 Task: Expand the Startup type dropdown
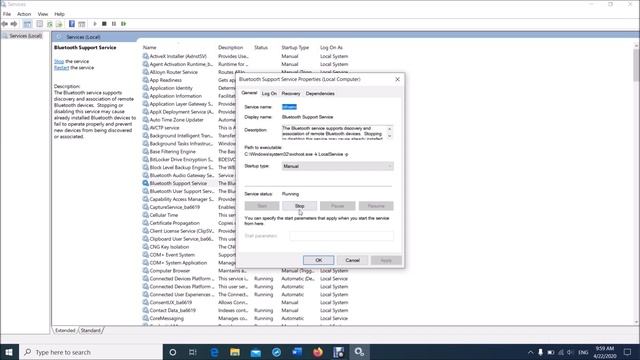click(x=338, y=166)
